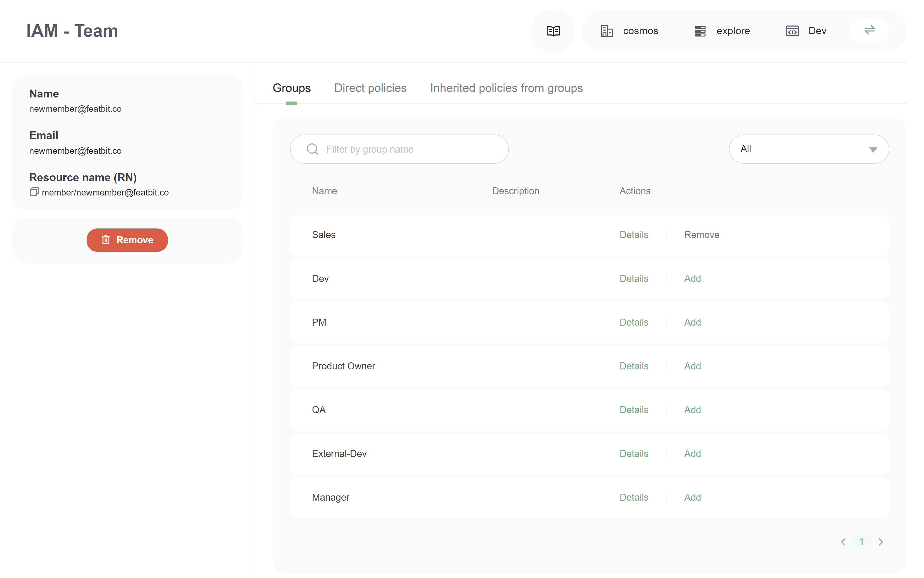View Details of Product Owner group
924x578 pixels.
coord(633,366)
